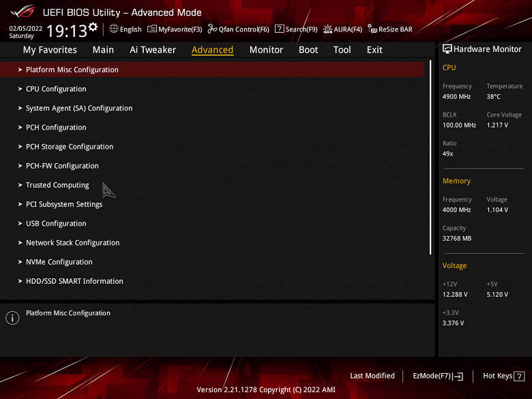
Task: Choose English language option
Action: point(131,29)
